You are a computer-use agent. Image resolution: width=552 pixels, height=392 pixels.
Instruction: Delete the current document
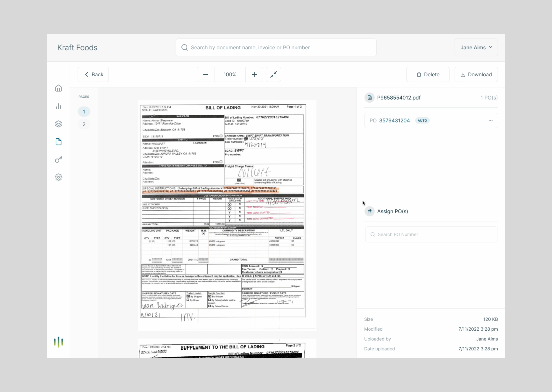(x=428, y=75)
